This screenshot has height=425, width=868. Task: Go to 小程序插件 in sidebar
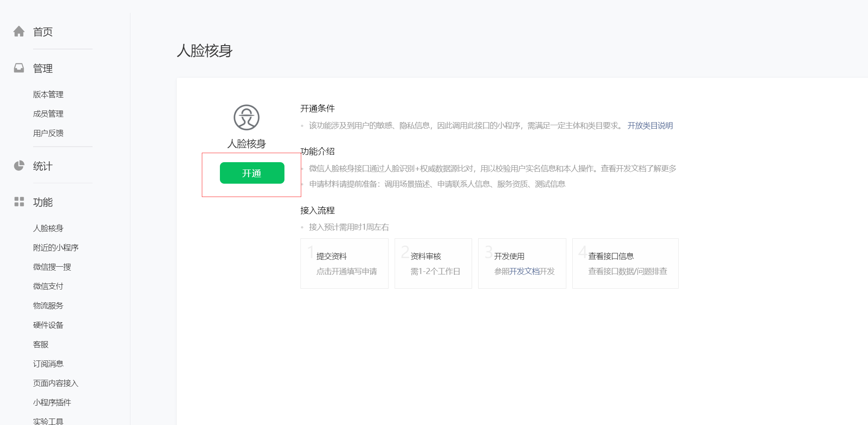tap(52, 402)
